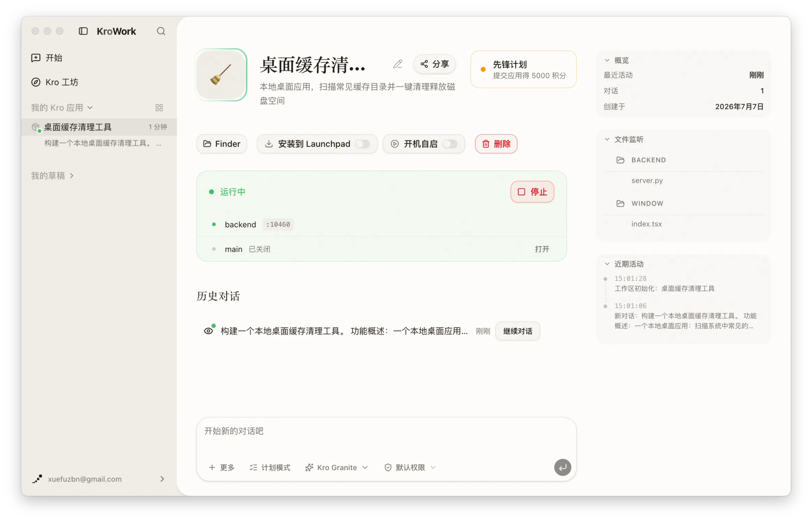Expand the 我的草稿 section
Screen dimensions: 812x522
(x=52, y=176)
